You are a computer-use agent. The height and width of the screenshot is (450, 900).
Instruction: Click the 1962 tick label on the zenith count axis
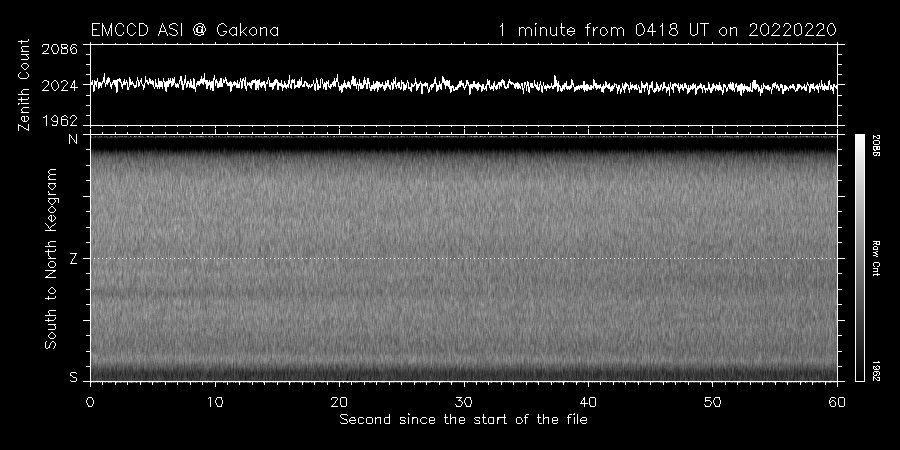click(60, 121)
